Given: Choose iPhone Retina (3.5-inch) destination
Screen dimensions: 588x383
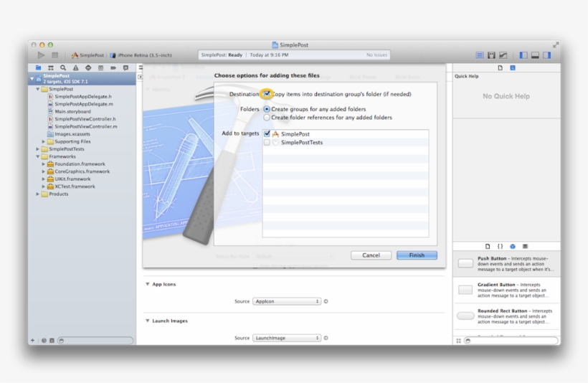Looking at the screenshot, I should tap(141, 55).
